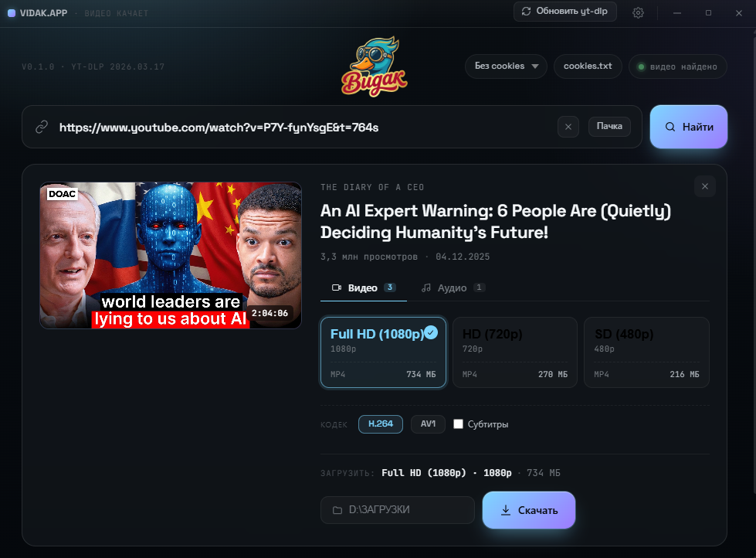Choose the H.264 codec
The width and height of the screenshot is (756, 558).
381,424
